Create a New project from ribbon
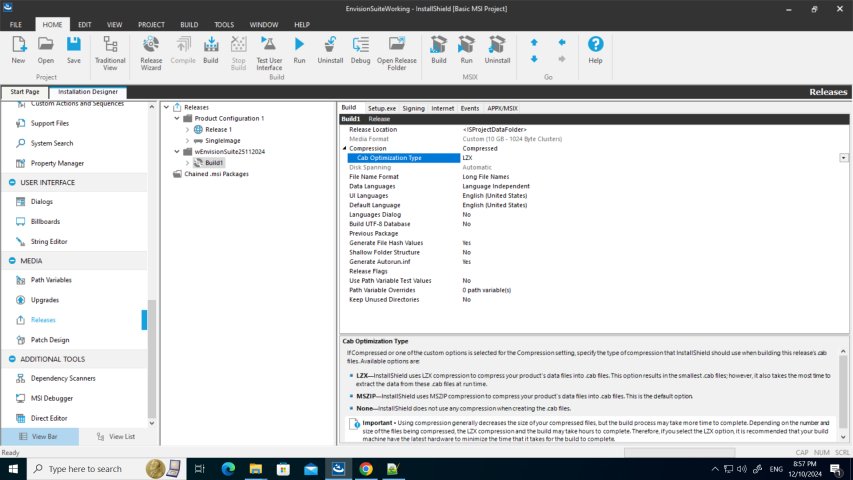 (18, 50)
